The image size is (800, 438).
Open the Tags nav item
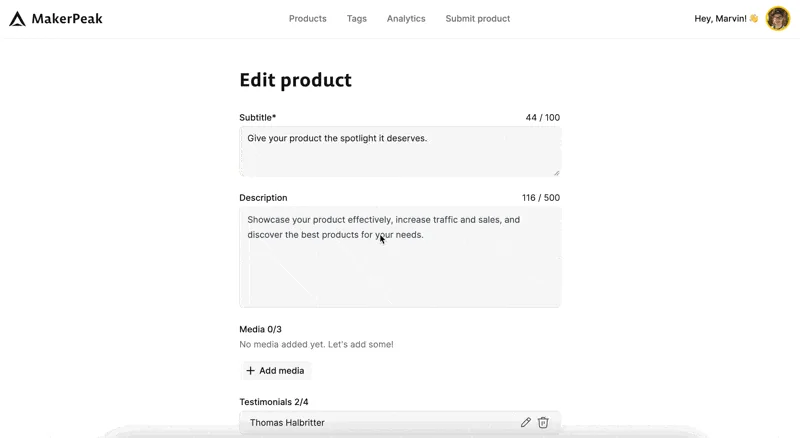[356, 19]
